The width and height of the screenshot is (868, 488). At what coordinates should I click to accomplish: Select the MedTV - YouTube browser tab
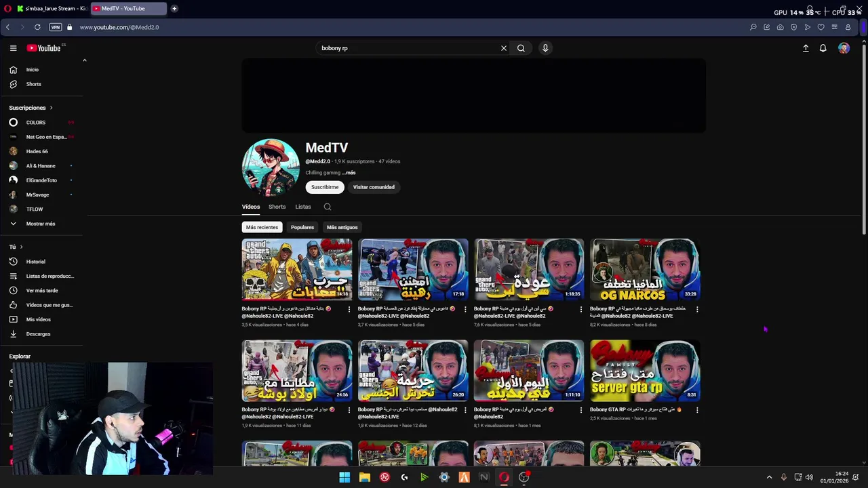click(x=129, y=9)
